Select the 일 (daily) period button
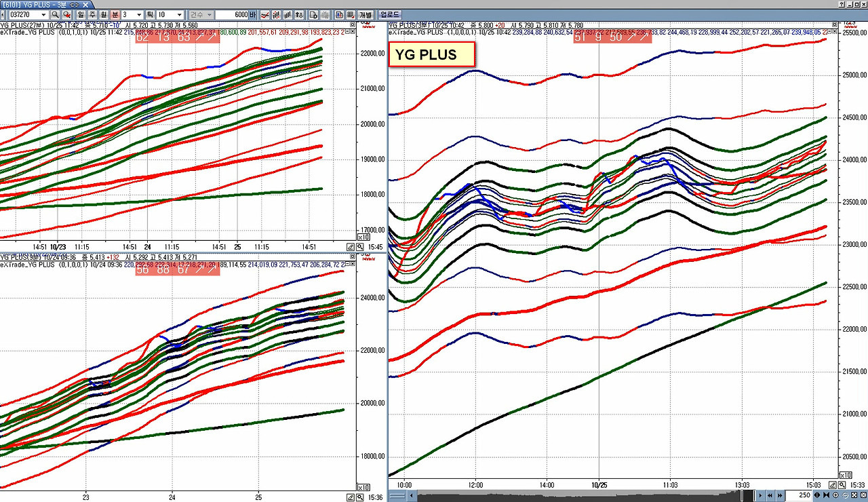This screenshot has width=868, height=502. (81, 14)
